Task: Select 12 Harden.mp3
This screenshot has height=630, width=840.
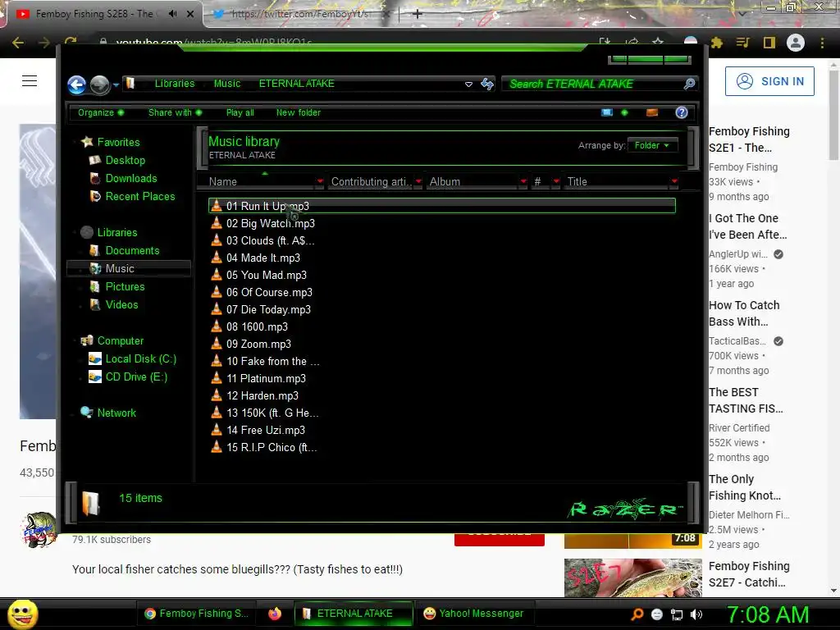Action: 262,395
